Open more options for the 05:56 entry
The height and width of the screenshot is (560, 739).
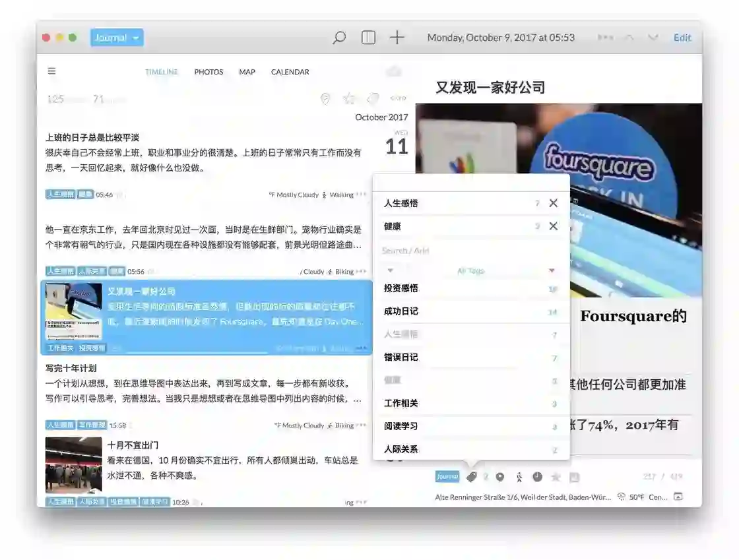click(361, 271)
